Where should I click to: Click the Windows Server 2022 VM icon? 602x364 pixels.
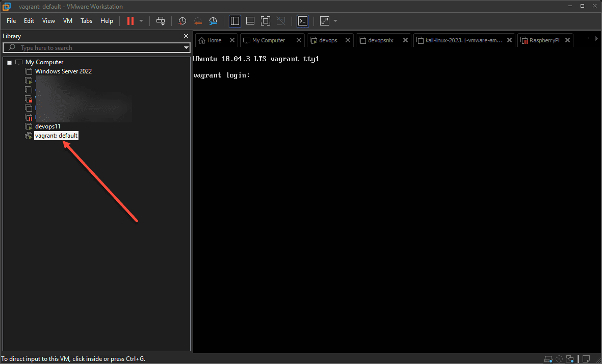pos(29,71)
